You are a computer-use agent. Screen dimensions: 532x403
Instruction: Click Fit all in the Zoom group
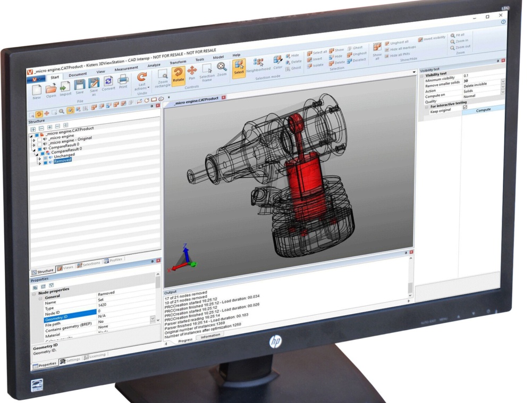coord(457,35)
